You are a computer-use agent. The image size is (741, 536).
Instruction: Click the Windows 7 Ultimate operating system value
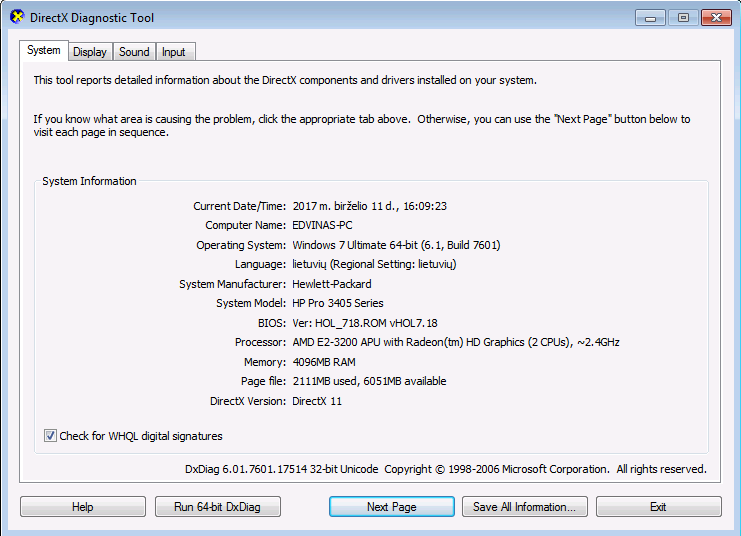pyautogui.click(x=396, y=245)
